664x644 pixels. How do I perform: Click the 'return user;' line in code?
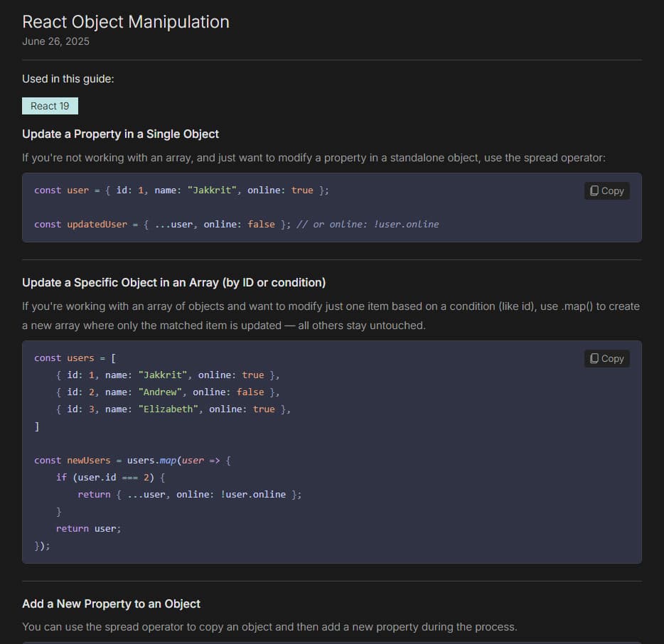(x=88, y=528)
